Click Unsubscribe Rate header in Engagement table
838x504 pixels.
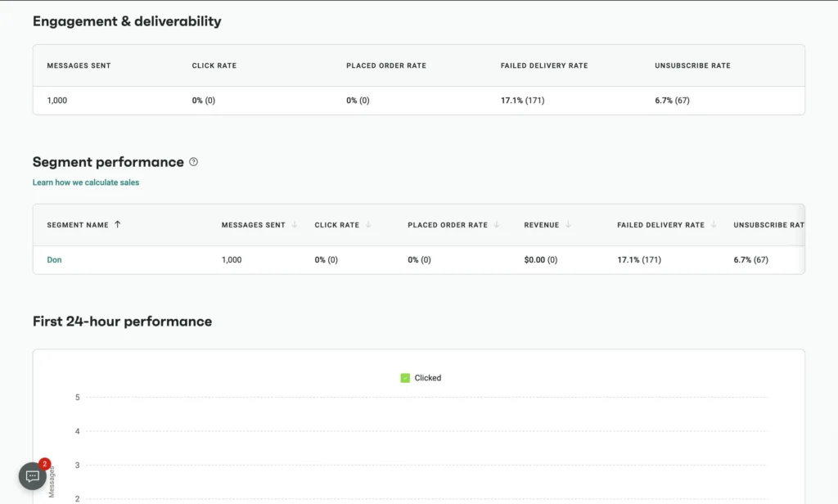click(692, 65)
